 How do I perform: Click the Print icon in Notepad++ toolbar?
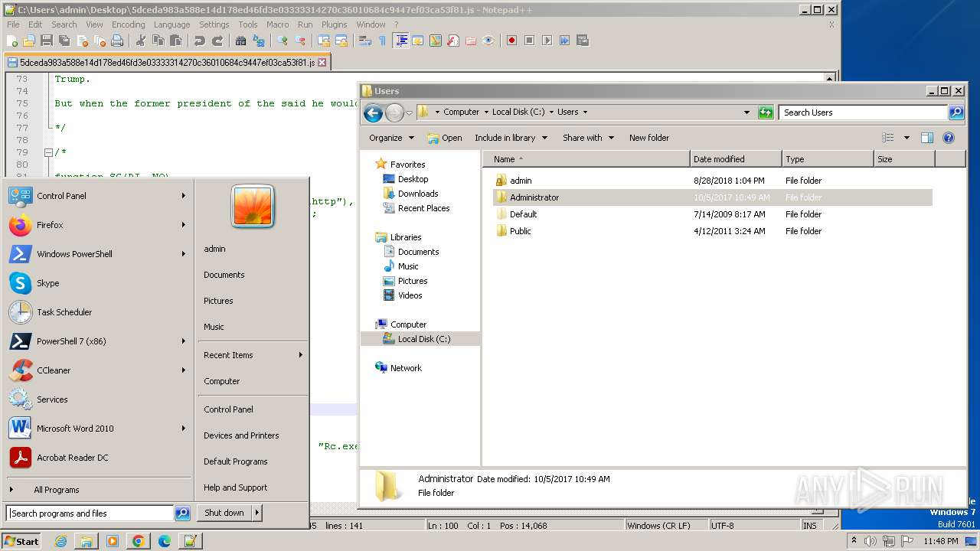click(x=116, y=41)
